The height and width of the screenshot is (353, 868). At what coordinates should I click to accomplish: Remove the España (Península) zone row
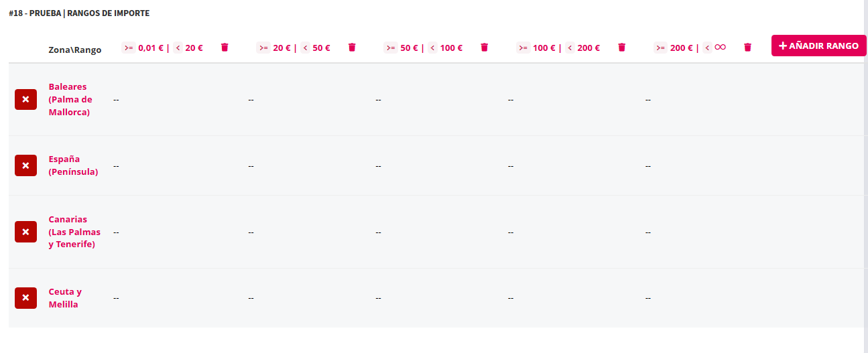coord(25,165)
